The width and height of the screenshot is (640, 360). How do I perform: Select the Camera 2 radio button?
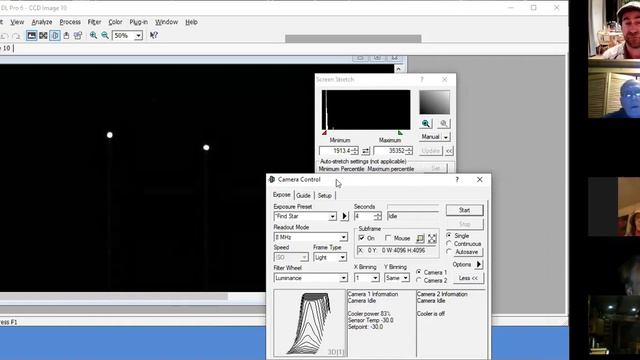click(x=419, y=280)
